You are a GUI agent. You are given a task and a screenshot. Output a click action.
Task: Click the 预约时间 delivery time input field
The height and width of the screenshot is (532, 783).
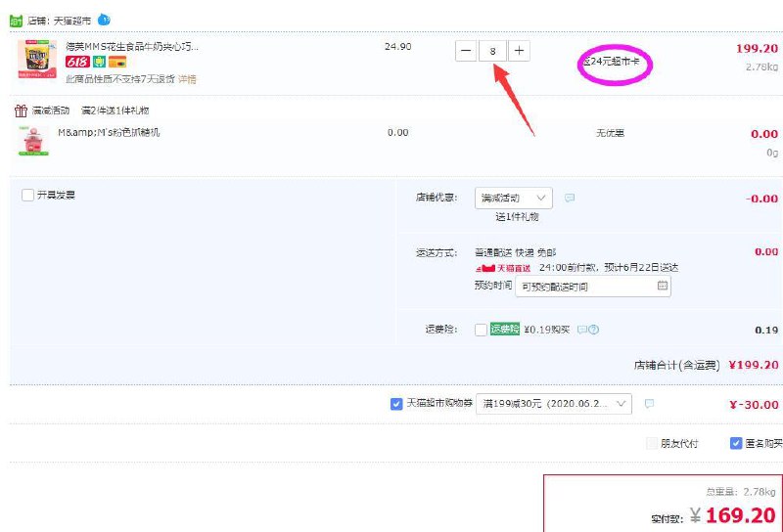pos(593,287)
